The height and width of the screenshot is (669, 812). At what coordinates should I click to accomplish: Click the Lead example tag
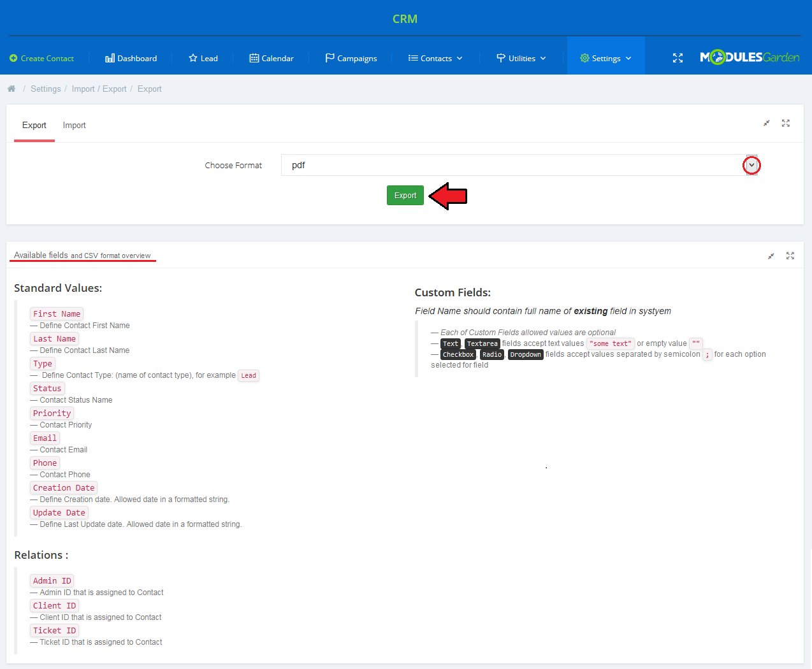(x=249, y=376)
